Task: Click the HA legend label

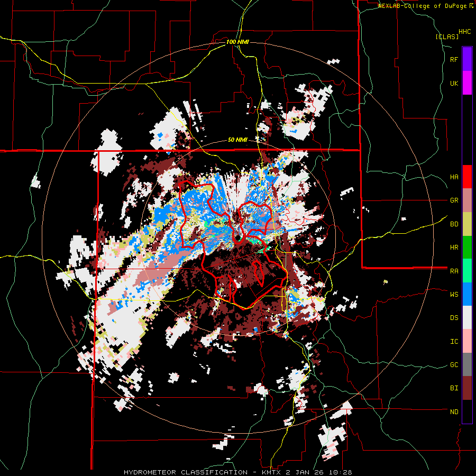Action: [454, 177]
